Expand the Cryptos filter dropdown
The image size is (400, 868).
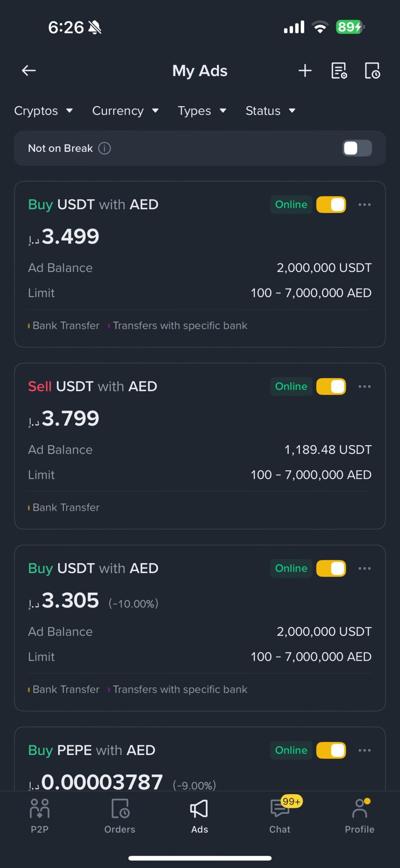43,111
